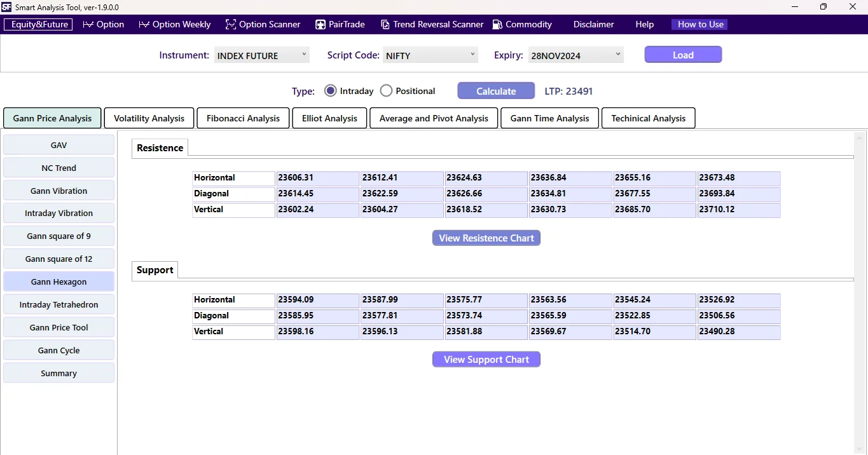This screenshot has width=868, height=455.
Task: Click the Trend Reversal Scanner icon
Action: 385,24
